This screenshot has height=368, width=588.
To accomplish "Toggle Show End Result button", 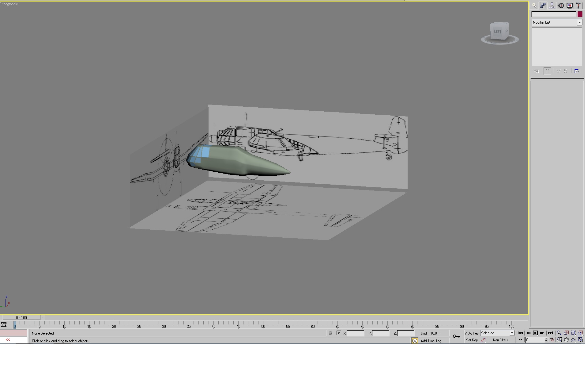I will point(547,71).
